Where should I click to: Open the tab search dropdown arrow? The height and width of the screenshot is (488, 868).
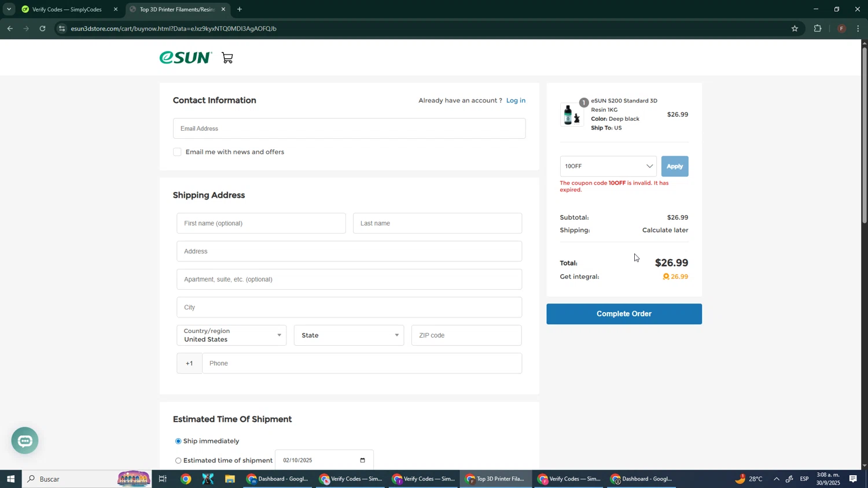(9, 9)
